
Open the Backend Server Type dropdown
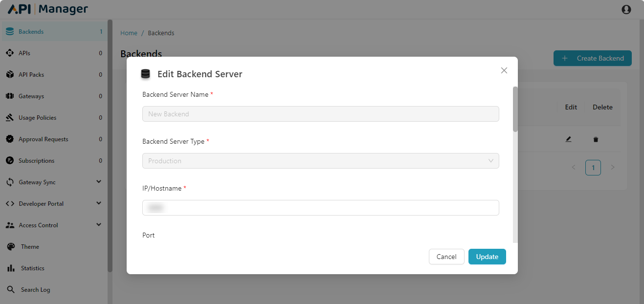320,161
